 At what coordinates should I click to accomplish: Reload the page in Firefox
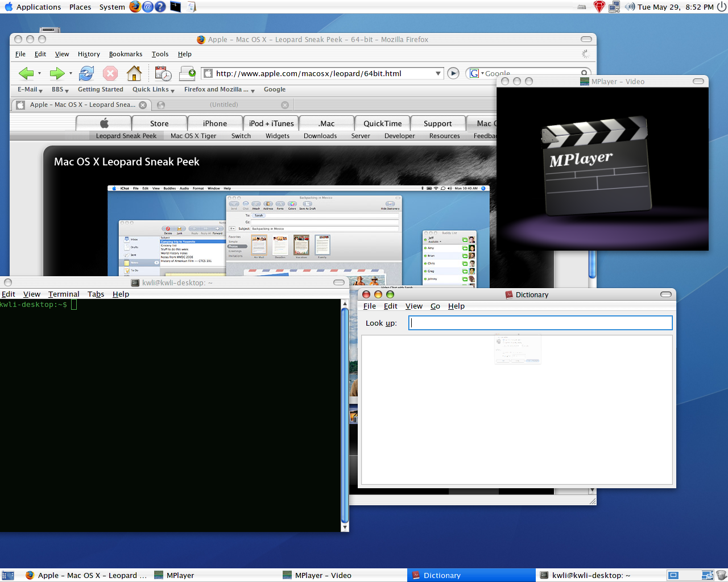pos(86,73)
